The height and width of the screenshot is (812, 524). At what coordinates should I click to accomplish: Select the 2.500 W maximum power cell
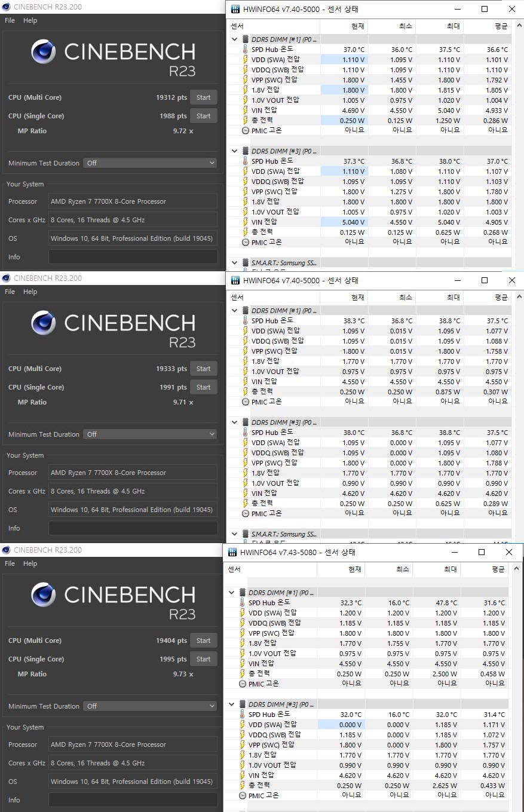pyautogui.click(x=436, y=674)
